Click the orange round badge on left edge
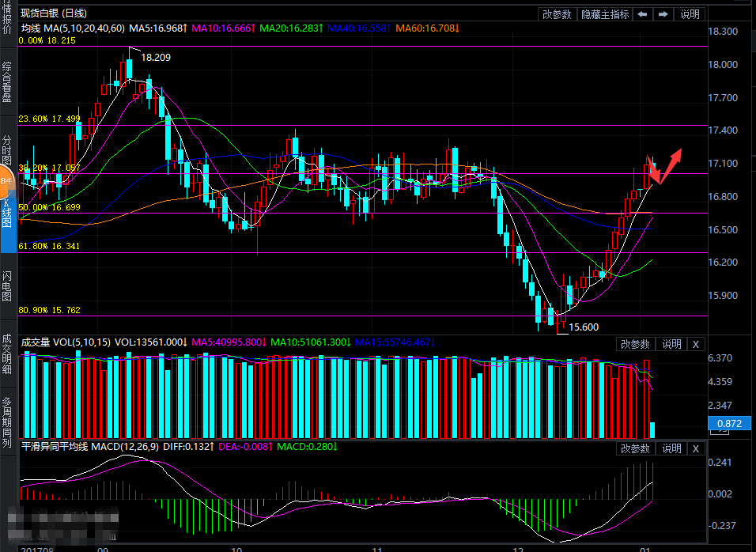Screen dimensions: 756x552 5,183
